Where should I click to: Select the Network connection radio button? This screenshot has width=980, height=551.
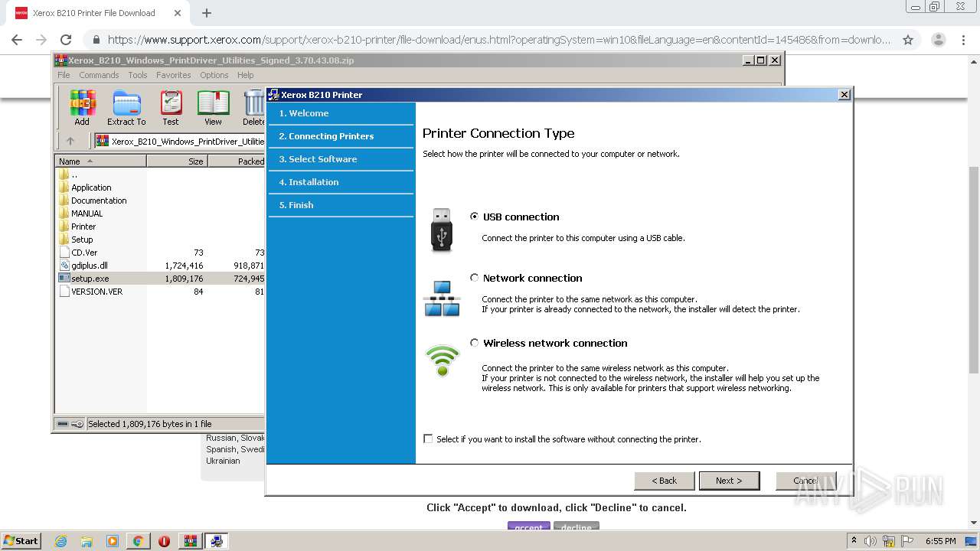click(475, 278)
